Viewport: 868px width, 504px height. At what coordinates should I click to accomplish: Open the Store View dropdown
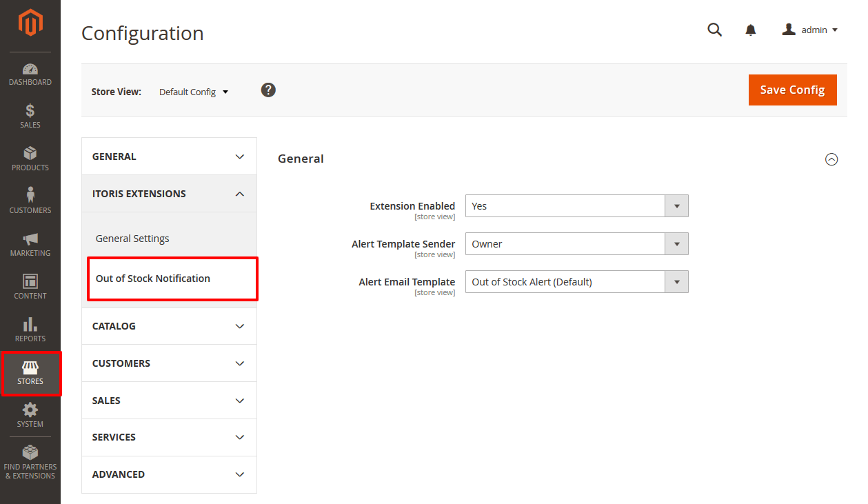point(194,91)
